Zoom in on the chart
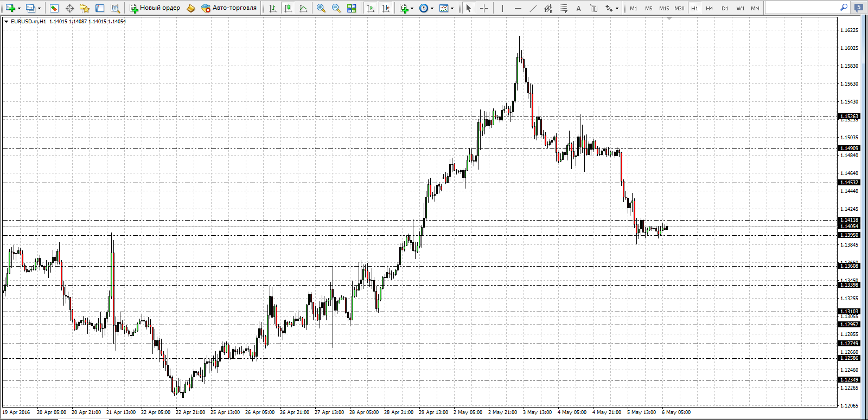Screen dimensions: 868x420 321,8
